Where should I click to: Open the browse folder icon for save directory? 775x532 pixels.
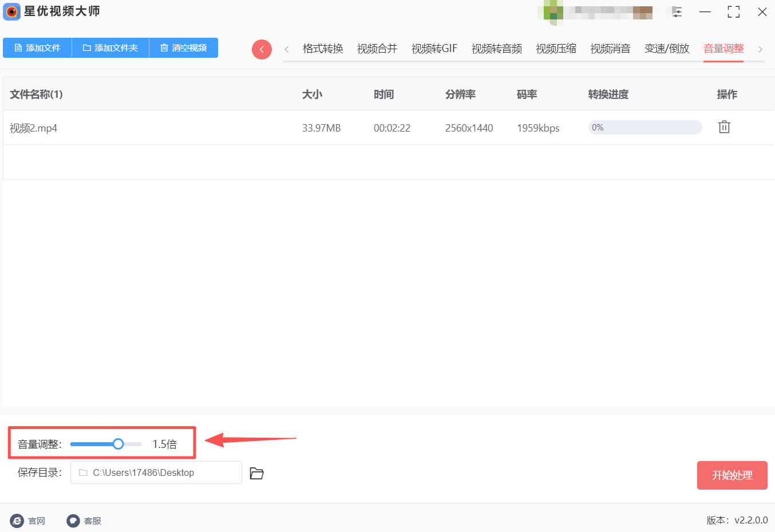[256, 473]
